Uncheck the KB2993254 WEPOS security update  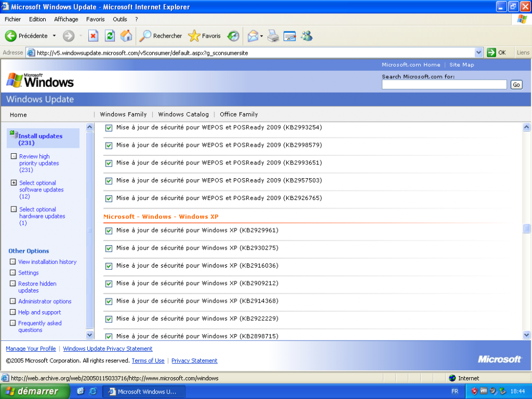[109, 128]
